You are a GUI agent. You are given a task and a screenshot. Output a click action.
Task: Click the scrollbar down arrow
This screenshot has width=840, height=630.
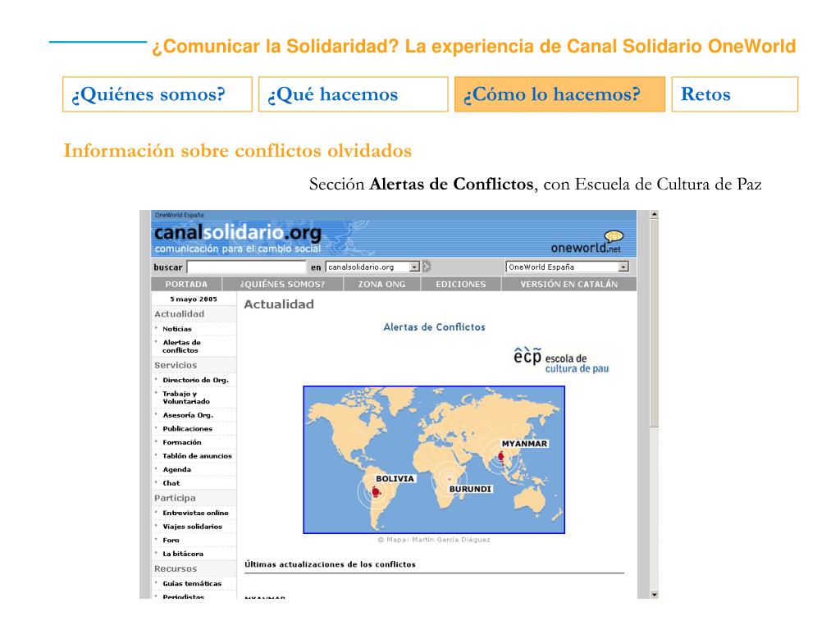(654, 594)
